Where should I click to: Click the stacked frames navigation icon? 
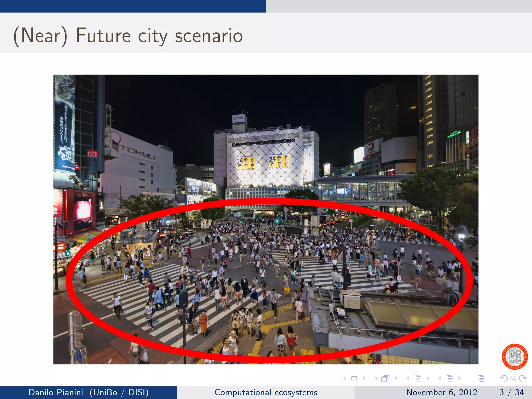click(385, 378)
